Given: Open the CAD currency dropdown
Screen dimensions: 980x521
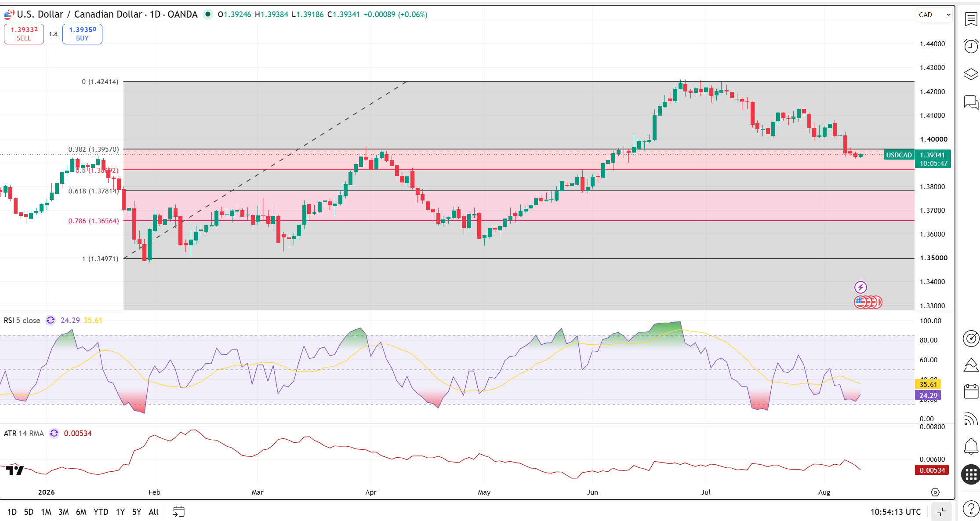Looking at the screenshot, I should click(934, 15).
